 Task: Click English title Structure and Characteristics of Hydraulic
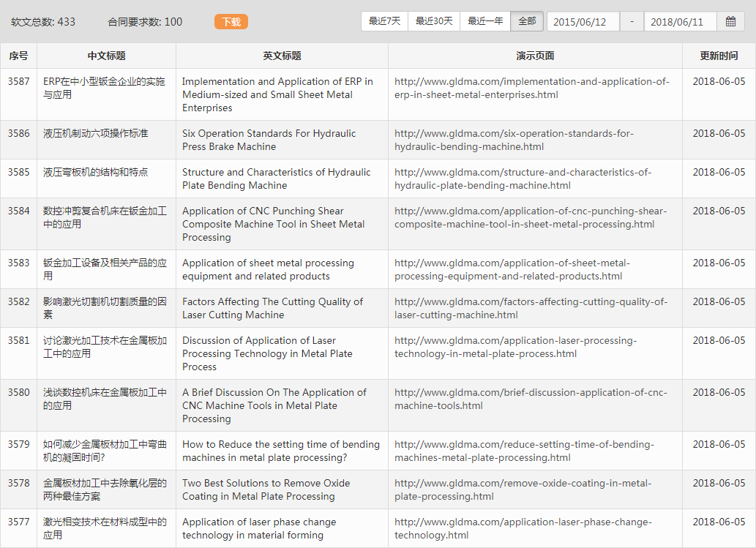tap(276, 179)
